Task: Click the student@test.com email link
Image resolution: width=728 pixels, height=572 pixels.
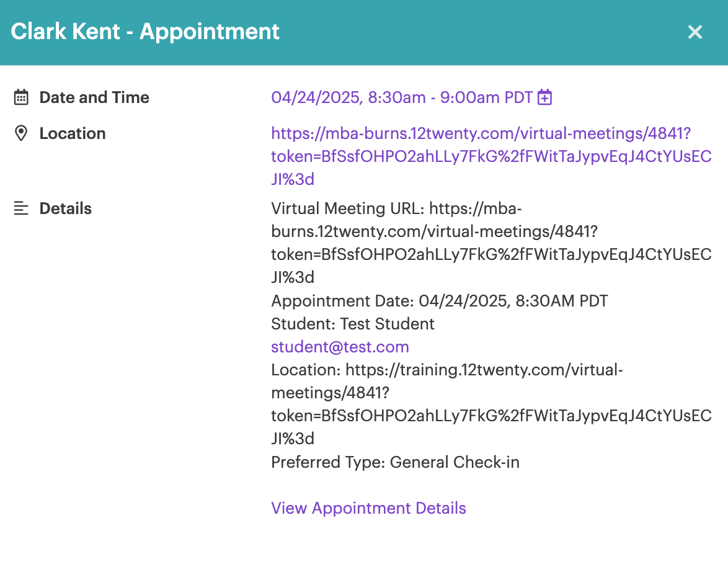Action: point(340,347)
